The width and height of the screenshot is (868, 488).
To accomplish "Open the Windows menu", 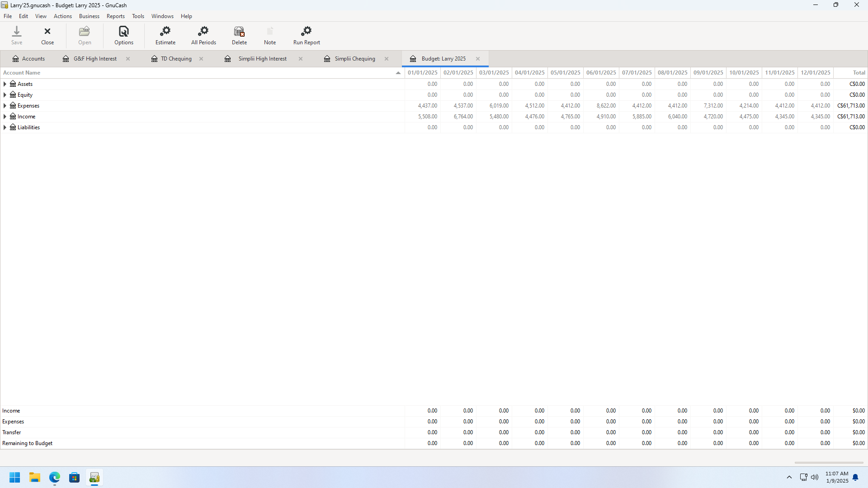I will [x=162, y=16].
